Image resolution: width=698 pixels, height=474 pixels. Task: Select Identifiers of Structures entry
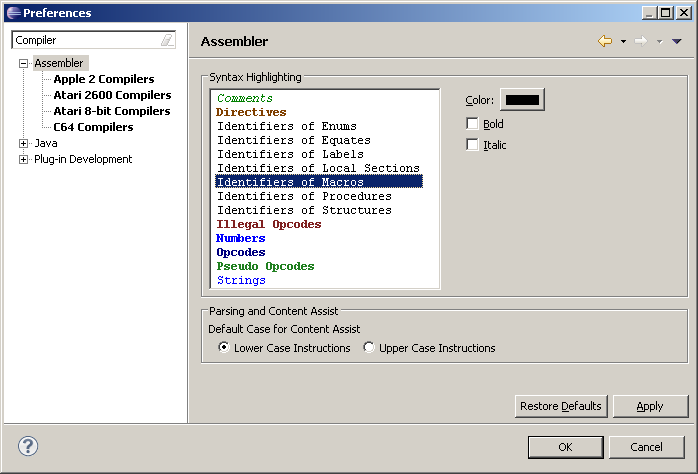(304, 210)
